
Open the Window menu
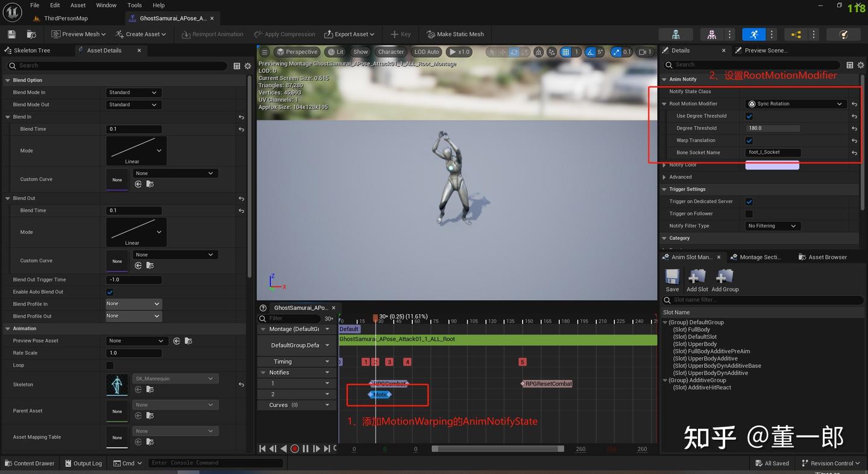coord(106,5)
